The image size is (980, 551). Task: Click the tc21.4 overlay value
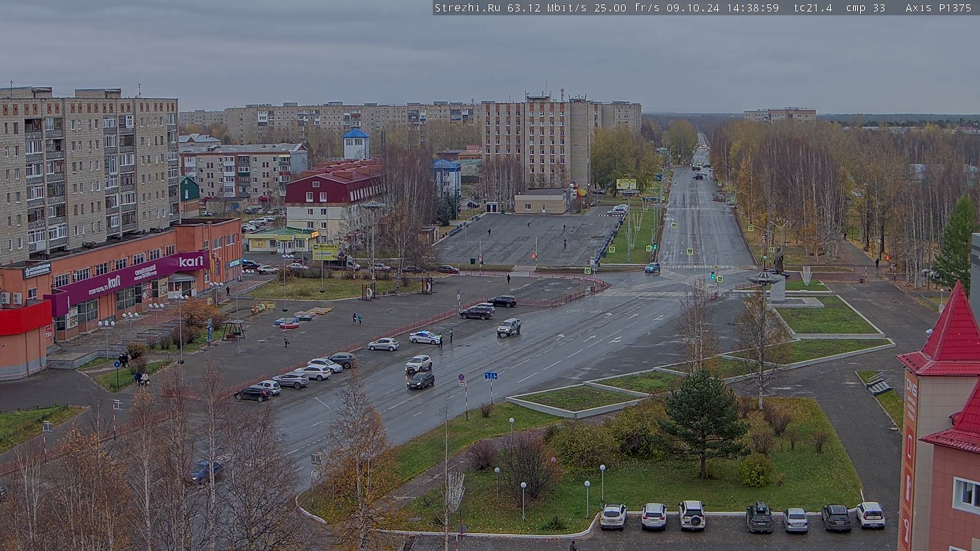pyautogui.click(x=813, y=8)
